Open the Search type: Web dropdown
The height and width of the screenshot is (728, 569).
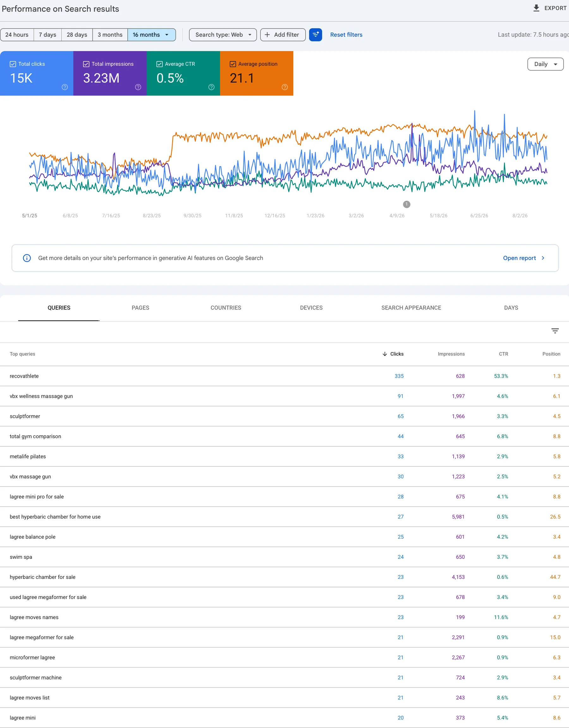(x=223, y=35)
